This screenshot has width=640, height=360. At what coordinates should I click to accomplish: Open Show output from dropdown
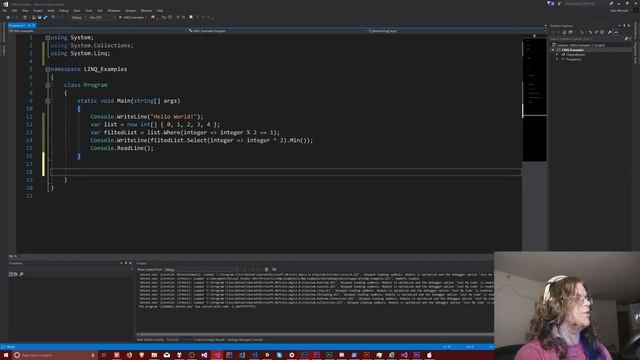[x=201, y=269]
